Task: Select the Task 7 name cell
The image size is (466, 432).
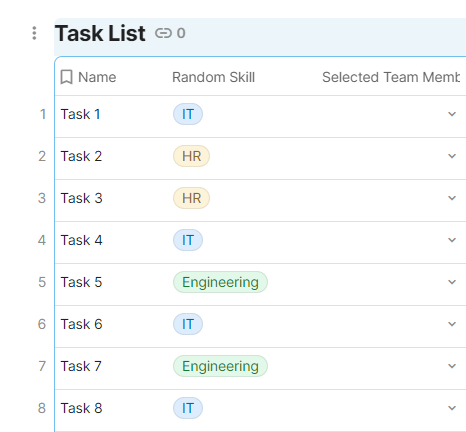Action: click(x=111, y=368)
